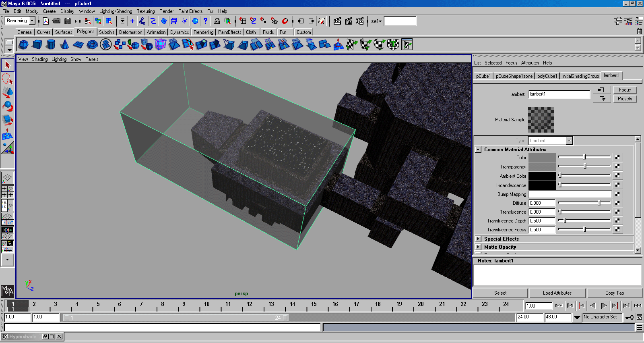Create a new scene from status line
644x343 pixels.
(46, 21)
